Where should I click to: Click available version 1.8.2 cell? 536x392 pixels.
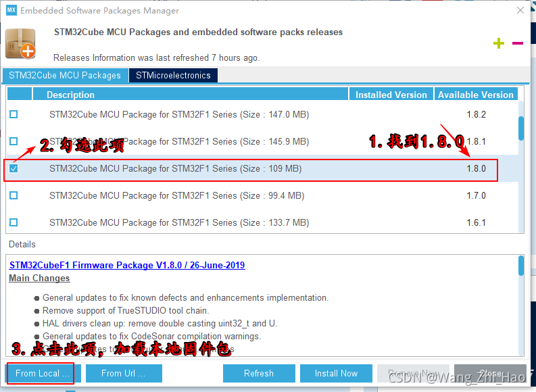click(x=476, y=114)
